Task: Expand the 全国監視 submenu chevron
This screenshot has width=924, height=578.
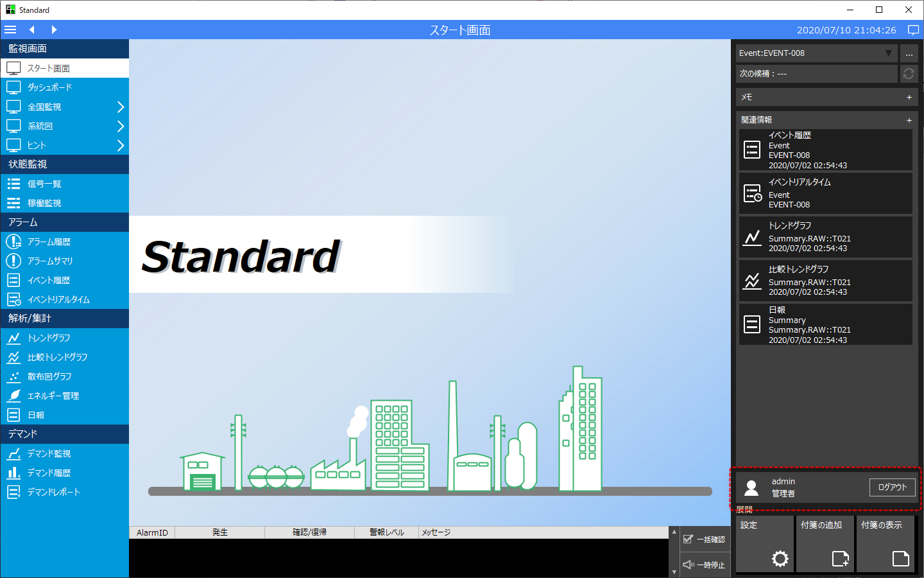Action: coord(120,107)
